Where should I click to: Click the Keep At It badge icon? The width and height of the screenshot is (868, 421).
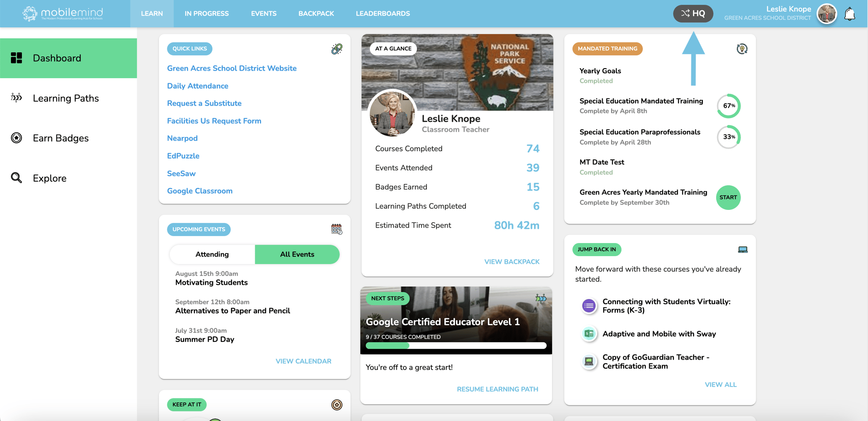[336, 405]
